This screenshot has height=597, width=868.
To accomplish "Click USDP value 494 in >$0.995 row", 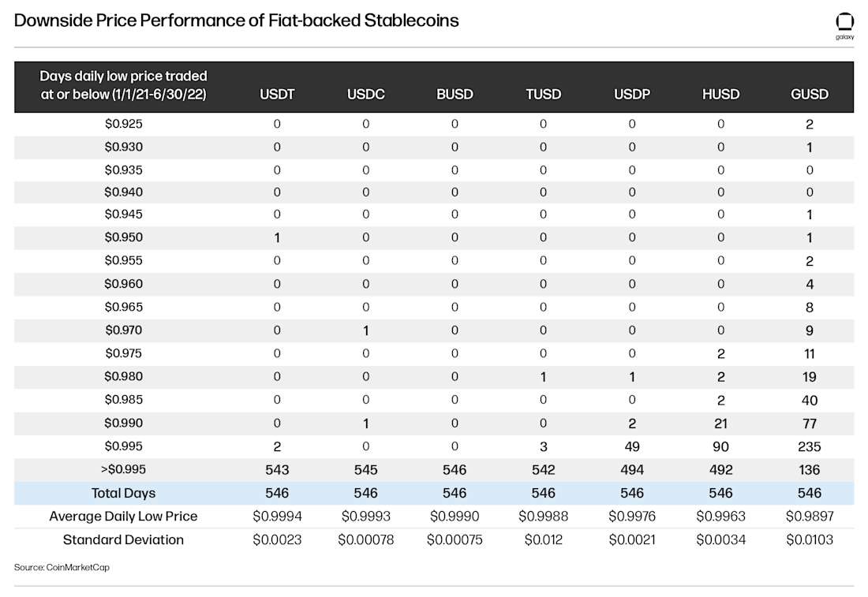I will 631,470.
